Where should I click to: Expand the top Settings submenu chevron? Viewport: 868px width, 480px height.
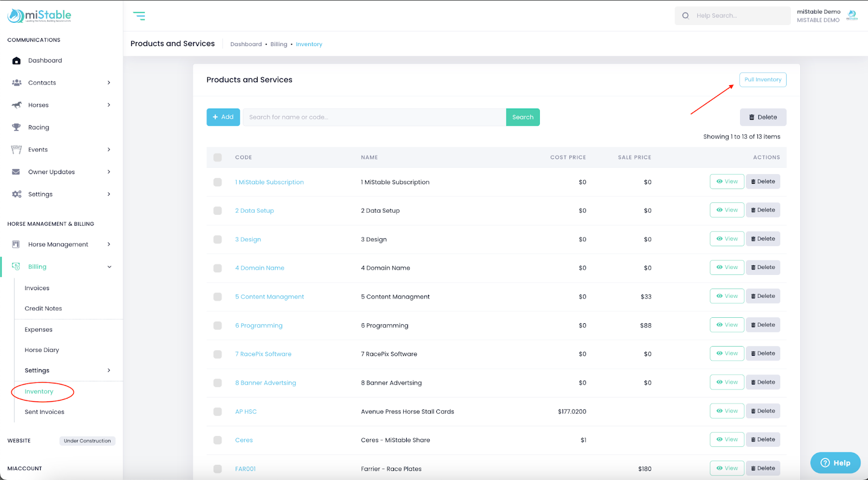(109, 194)
